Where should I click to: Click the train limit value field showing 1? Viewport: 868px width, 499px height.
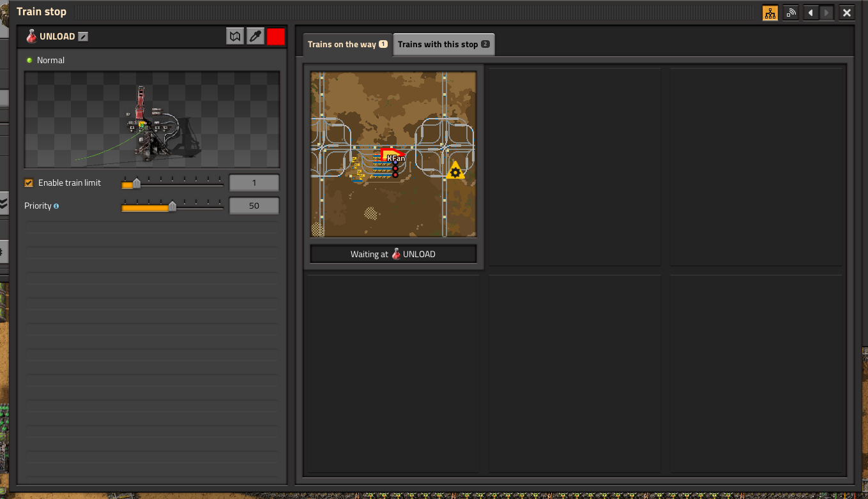pyautogui.click(x=254, y=183)
